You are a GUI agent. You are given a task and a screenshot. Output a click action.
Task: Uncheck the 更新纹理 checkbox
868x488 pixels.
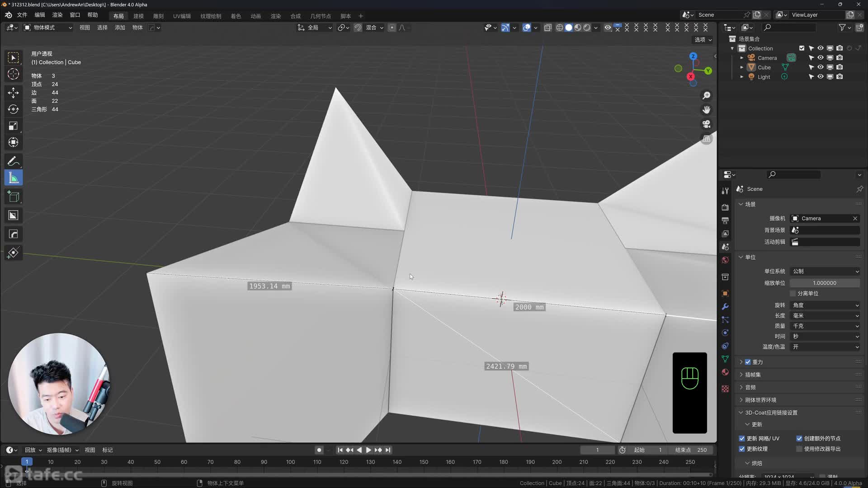coord(742,449)
